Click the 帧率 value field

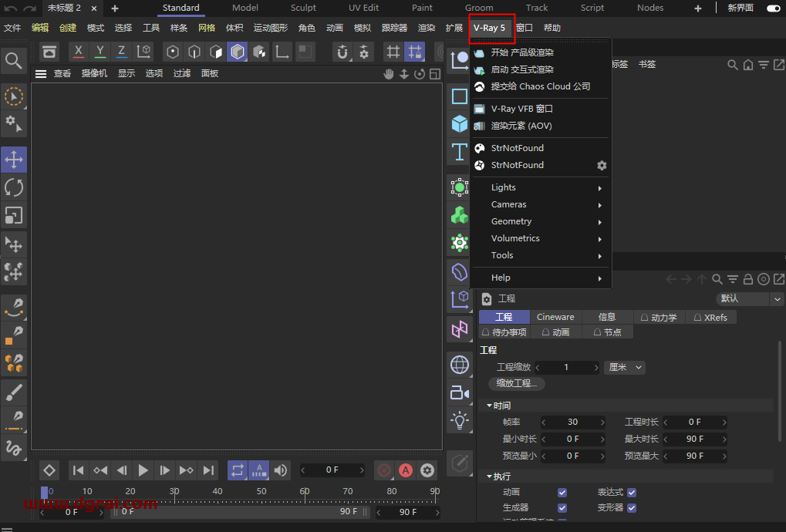[x=572, y=423]
